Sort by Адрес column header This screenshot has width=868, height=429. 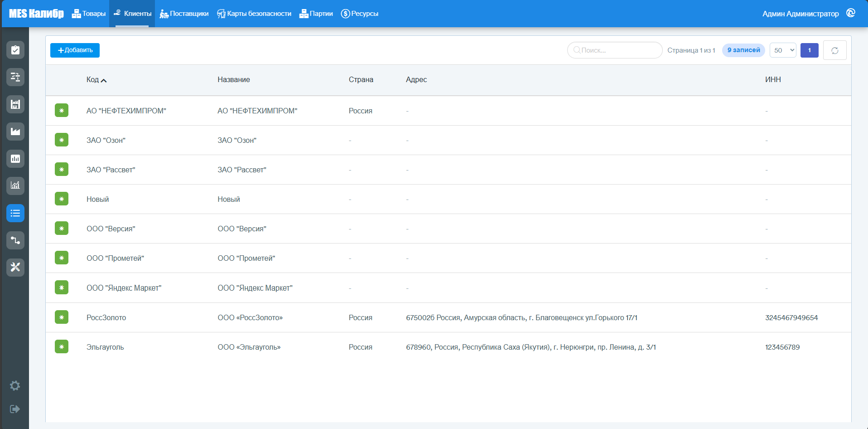pos(416,80)
